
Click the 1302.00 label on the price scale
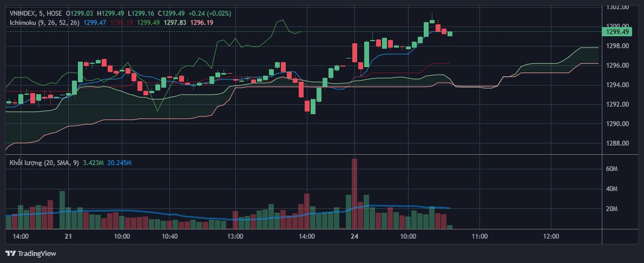coord(617,7)
